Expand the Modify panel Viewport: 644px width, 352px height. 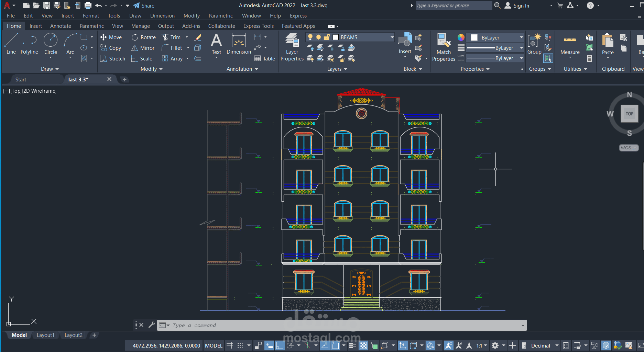(x=151, y=69)
